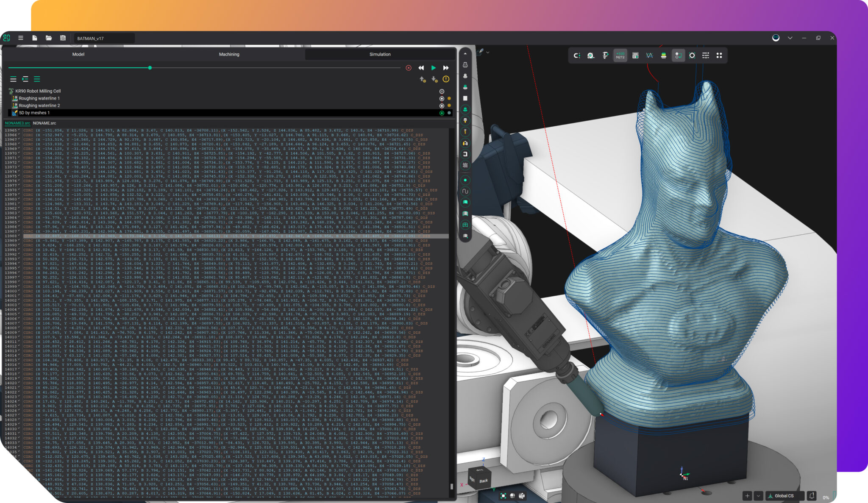The image size is (868, 503).
Task: Toggle simulation marker for Roughing waterline 1
Action: tap(442, 99)
